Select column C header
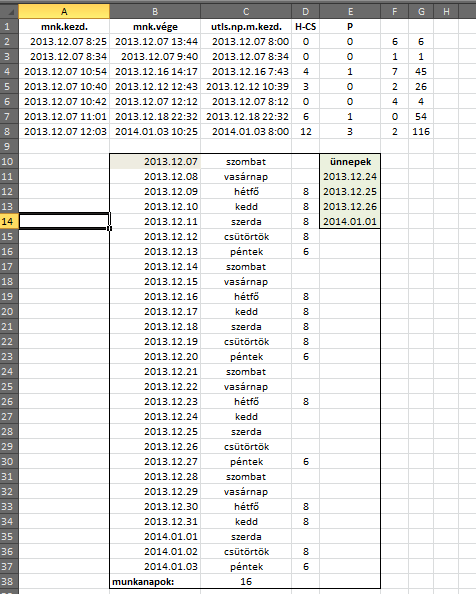This screenshot has height=594, width=476. [x=246, y=12]
